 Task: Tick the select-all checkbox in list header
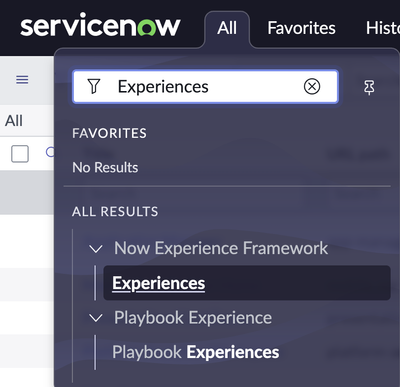(20, 154)
